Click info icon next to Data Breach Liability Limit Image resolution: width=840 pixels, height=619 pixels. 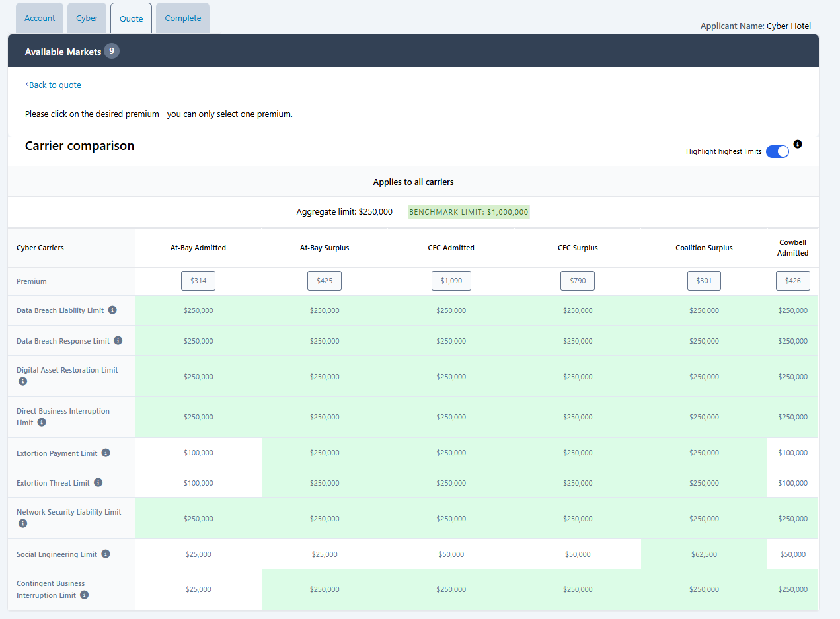pos(112,310)
